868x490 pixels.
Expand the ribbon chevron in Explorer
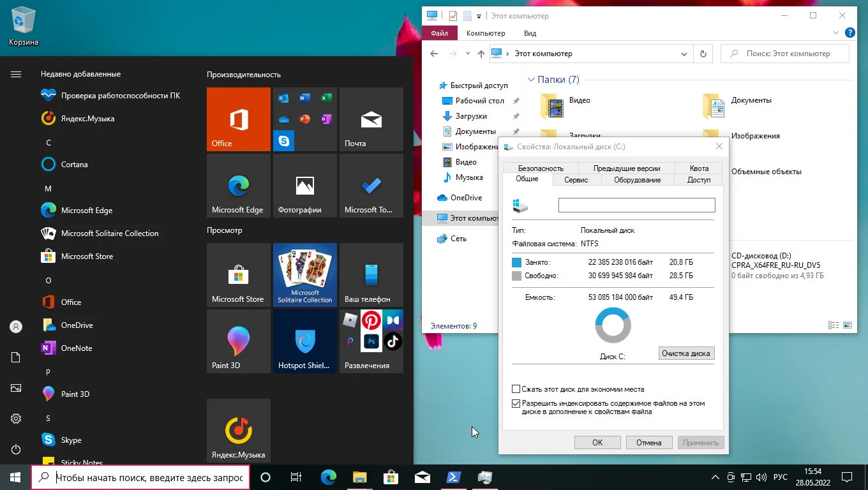(836, 33)
